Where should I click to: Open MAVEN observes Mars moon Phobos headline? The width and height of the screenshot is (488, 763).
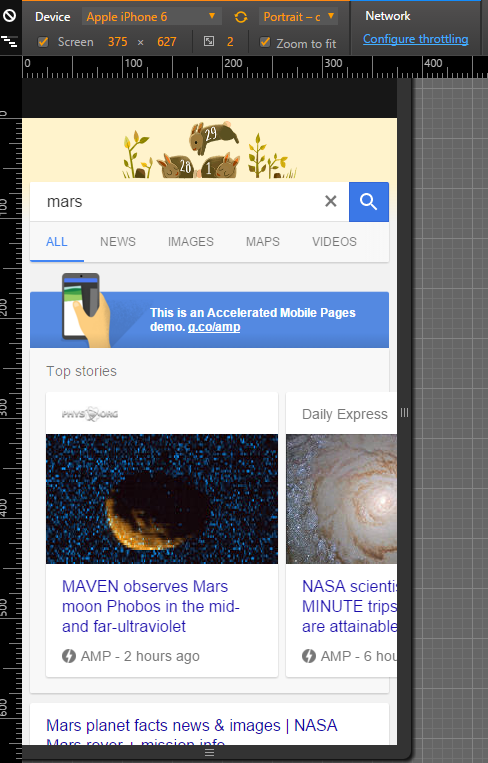click(150, 606)
